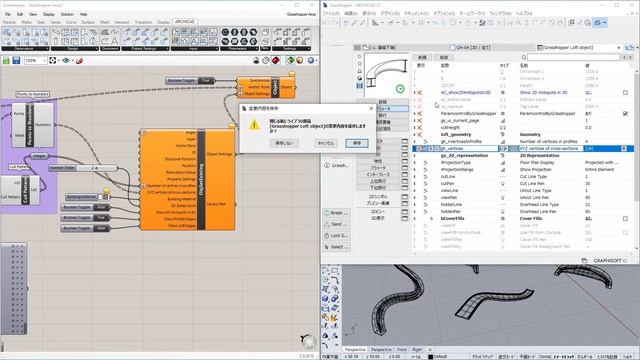This screenshot has width=640, height=360.
Task: Click the Select ... button in ARCHICAD palette
Action: [x=337, y=247]
